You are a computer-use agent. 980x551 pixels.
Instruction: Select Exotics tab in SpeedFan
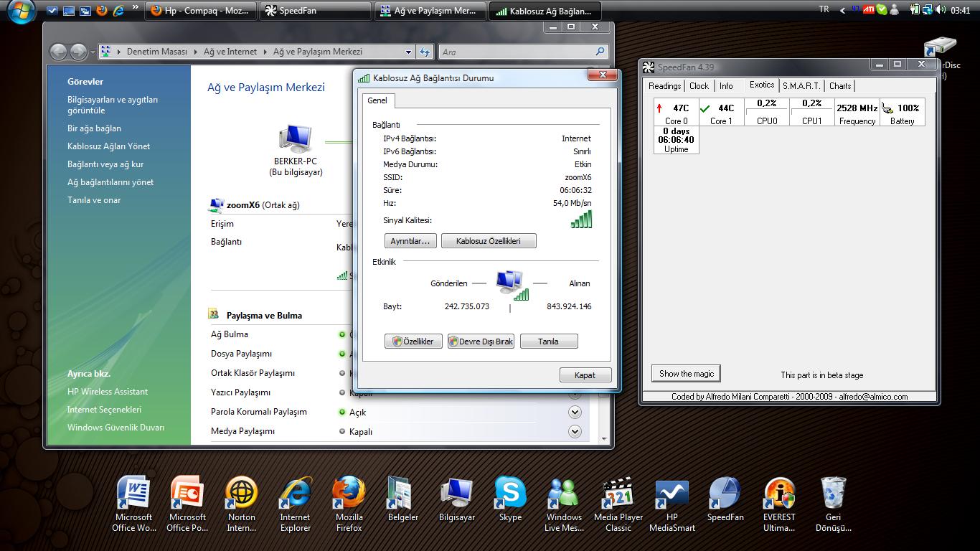pos(762,85)
